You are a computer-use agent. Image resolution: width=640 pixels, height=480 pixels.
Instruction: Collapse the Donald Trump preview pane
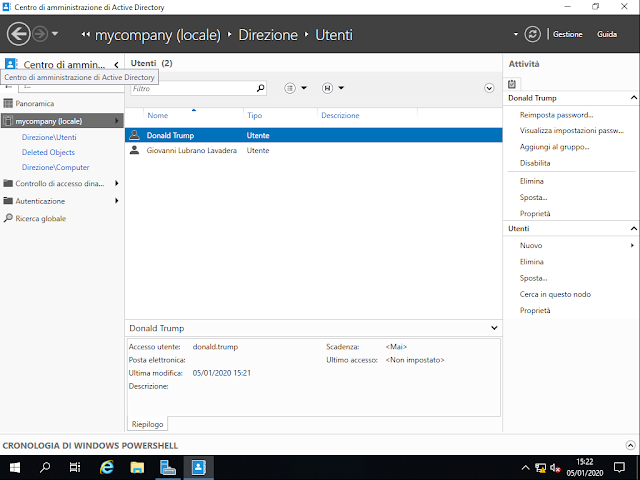[494, 328]
